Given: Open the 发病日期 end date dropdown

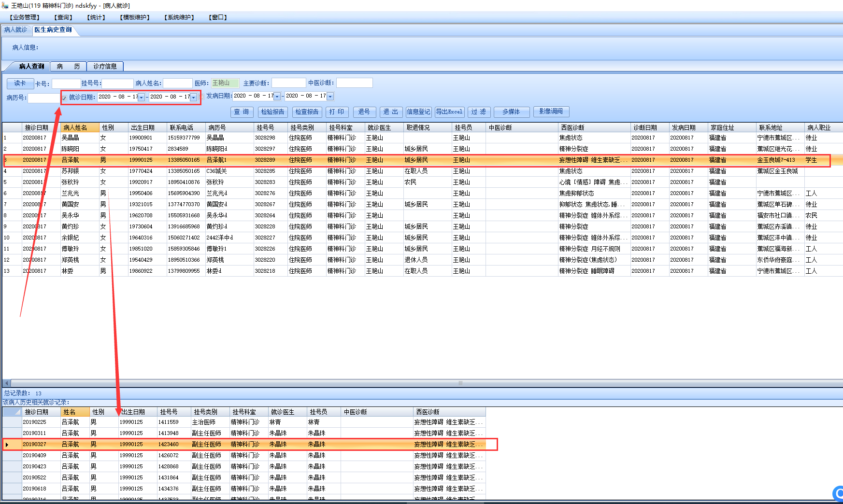Looking at the screenshot, I should tap(330, 97).
